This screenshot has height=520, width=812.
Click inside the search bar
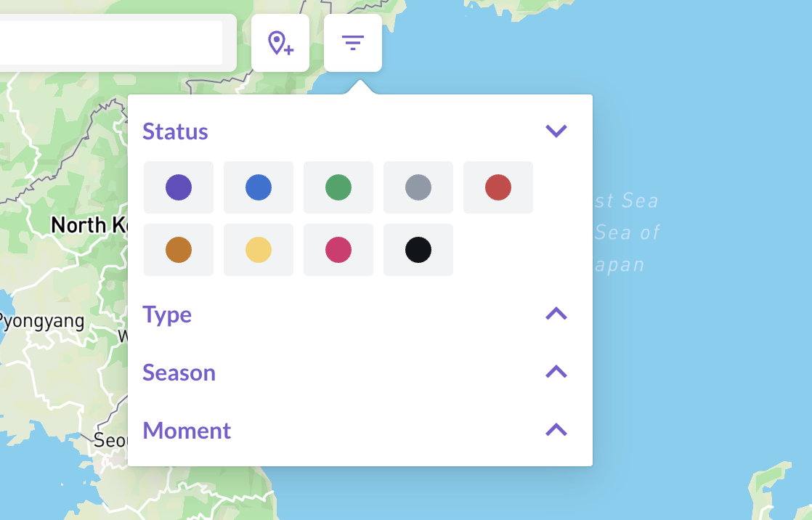[109, 41]
